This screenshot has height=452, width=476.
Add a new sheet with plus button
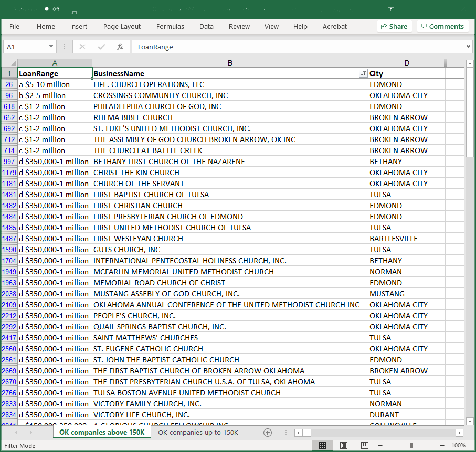coord(268,433)
